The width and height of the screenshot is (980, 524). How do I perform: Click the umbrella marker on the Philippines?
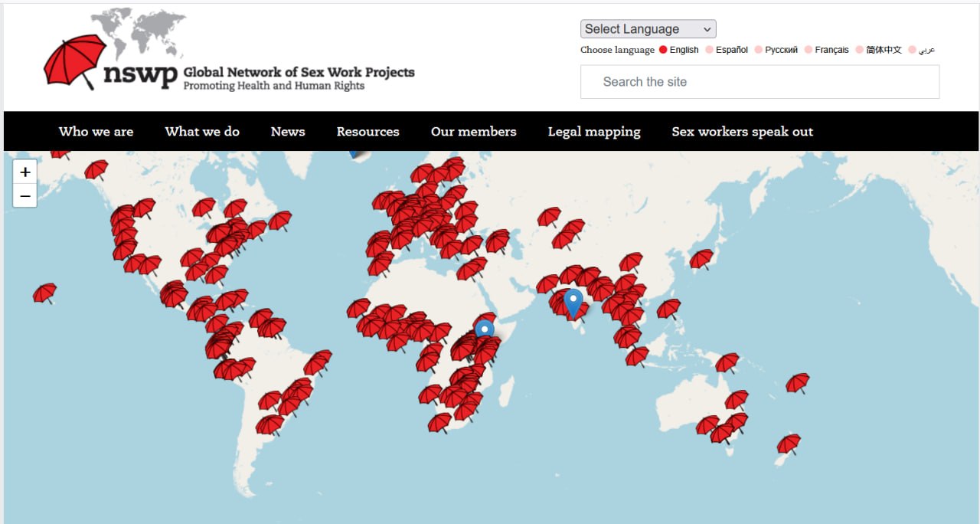coord(668,309)
